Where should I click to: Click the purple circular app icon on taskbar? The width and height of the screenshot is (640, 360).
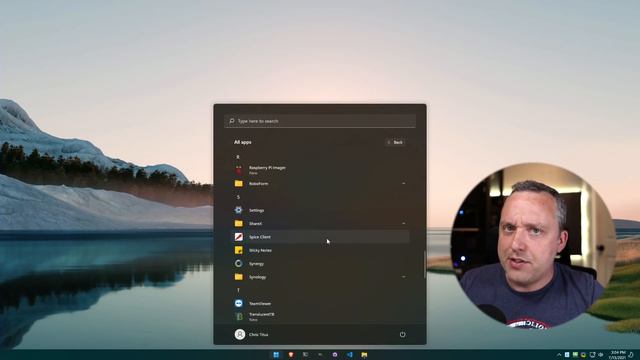pyautogui.click(x=335, y=355)
